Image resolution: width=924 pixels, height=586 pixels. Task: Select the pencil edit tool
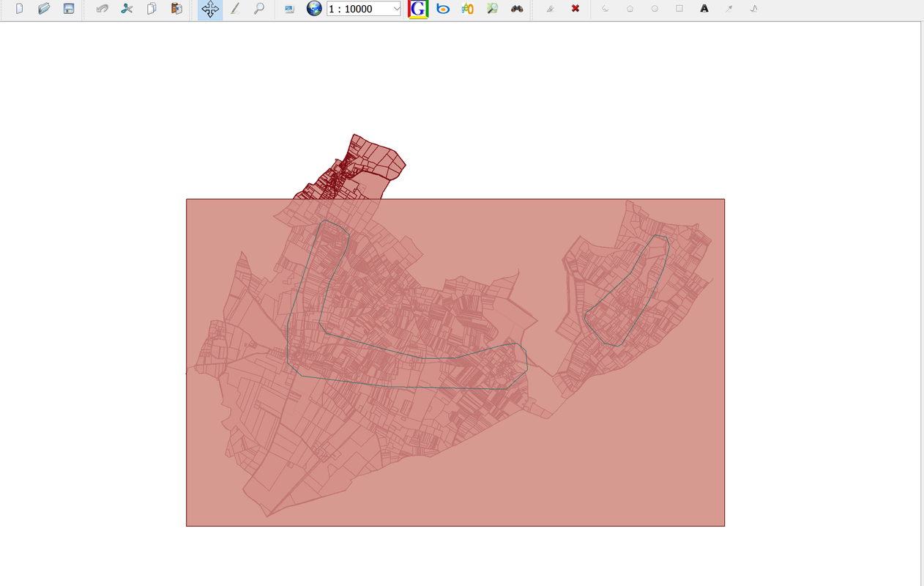tap(235, 9)
